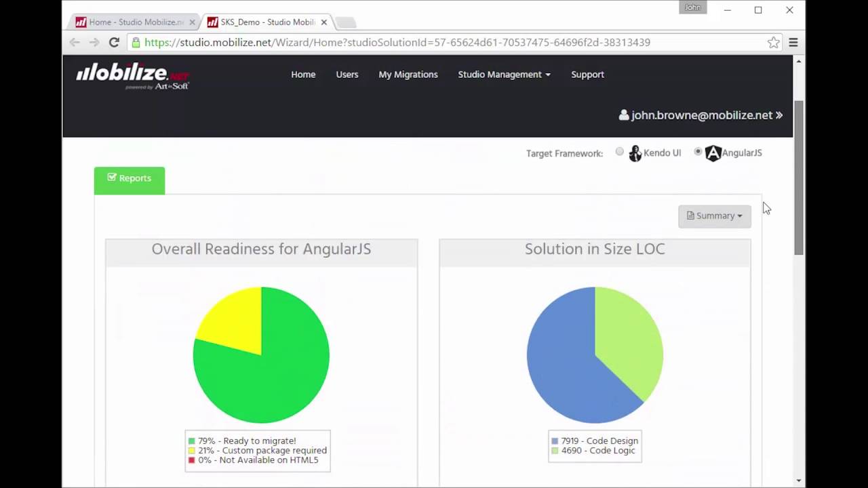Image resolution: width=868 pixels, height=488 pixels.
Task: Click the Kendo UI logo icon
Action: pyautogui.click(x=635, y=153)
